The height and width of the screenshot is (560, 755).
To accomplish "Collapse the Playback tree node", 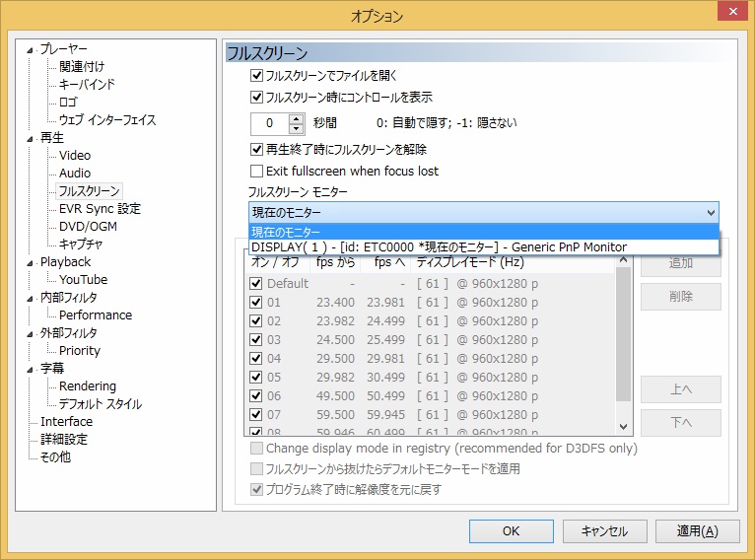I will (x=30, y=263).
